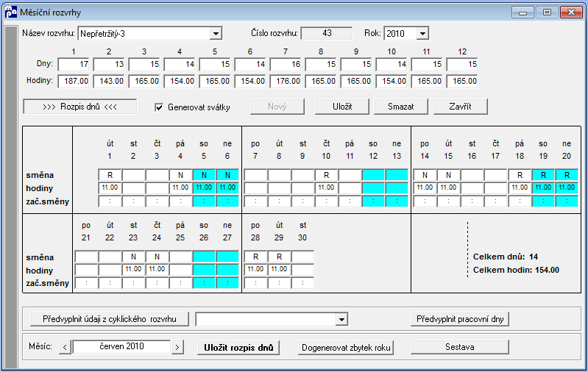Click Uložit rozpis dnů button
The image size is (588, 372).
(238, 348)
